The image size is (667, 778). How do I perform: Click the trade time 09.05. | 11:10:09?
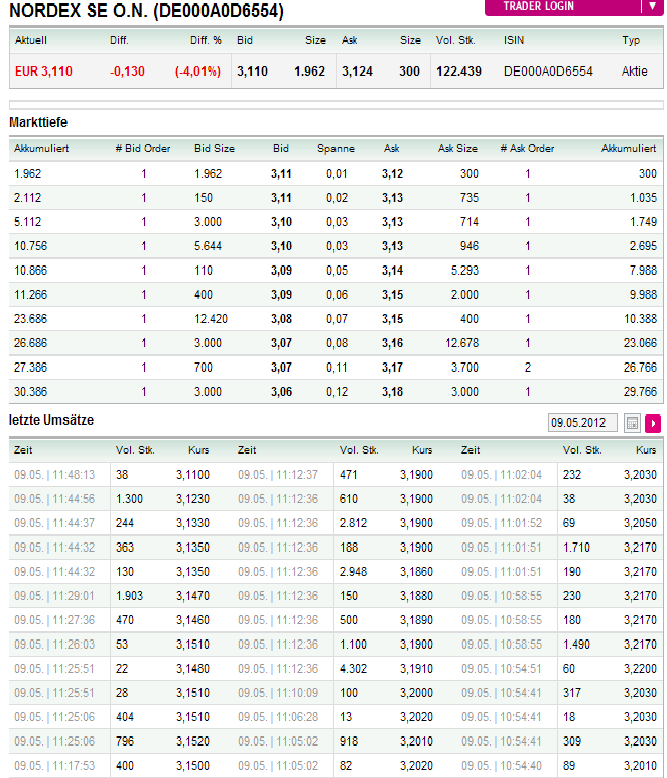tap(278, 693)
